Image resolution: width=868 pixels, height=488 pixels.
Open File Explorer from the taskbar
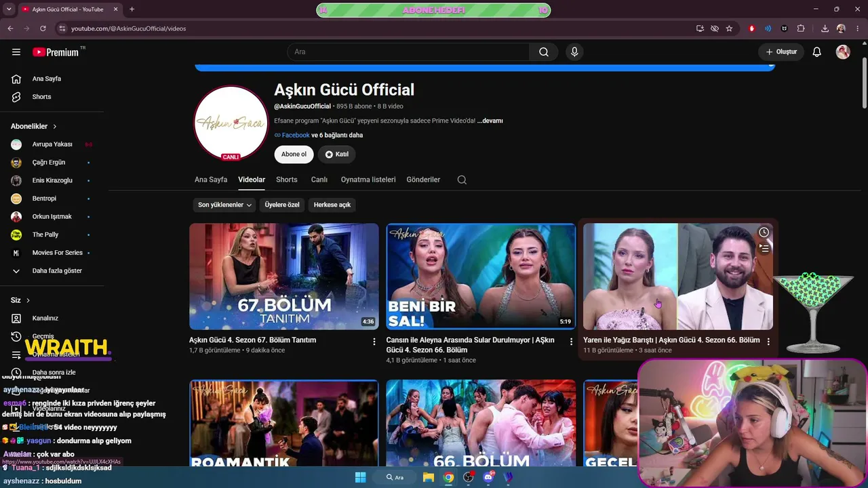tap(429, 477)
